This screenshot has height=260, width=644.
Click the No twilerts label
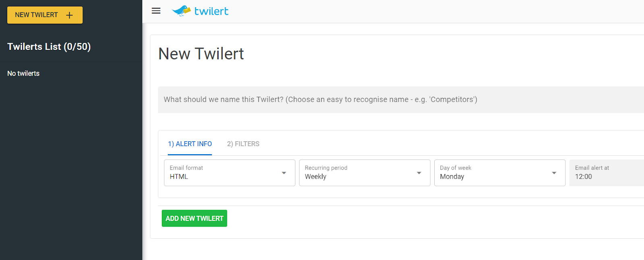coord(23,73)
